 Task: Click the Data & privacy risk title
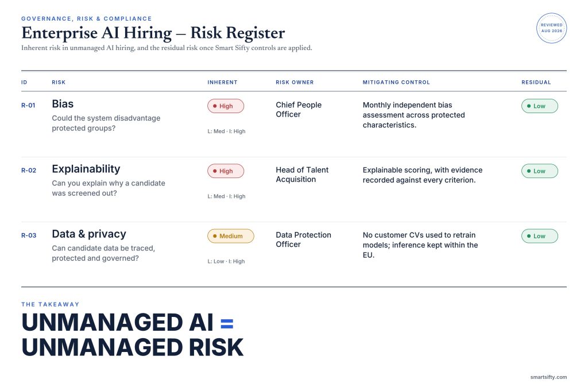pyautogui.click(x=89, y=234)
